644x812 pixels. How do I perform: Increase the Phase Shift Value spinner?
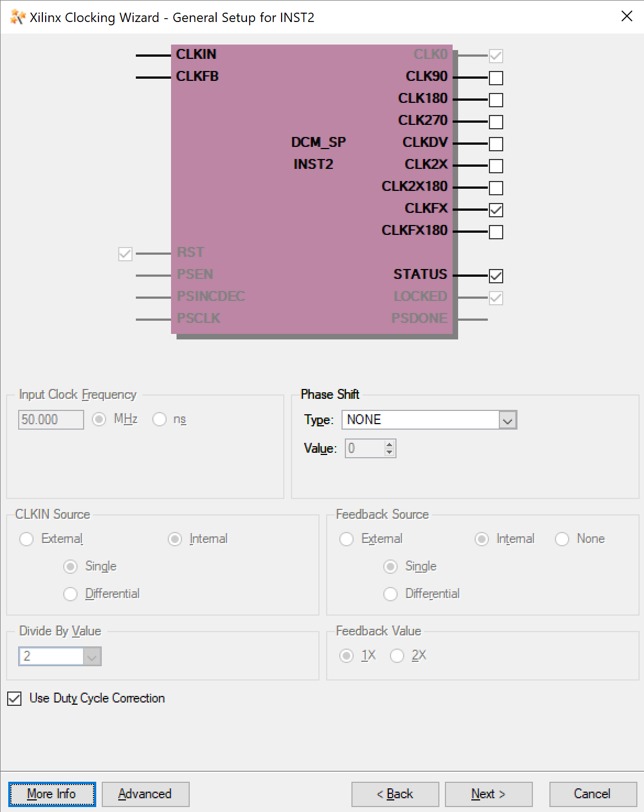[389, 445]
